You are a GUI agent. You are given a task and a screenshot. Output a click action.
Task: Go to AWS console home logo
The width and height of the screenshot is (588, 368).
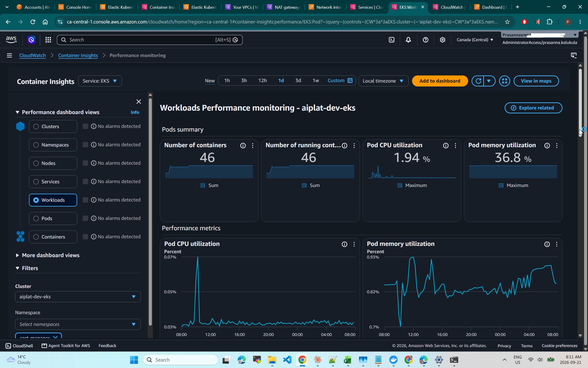click(11, 39)
